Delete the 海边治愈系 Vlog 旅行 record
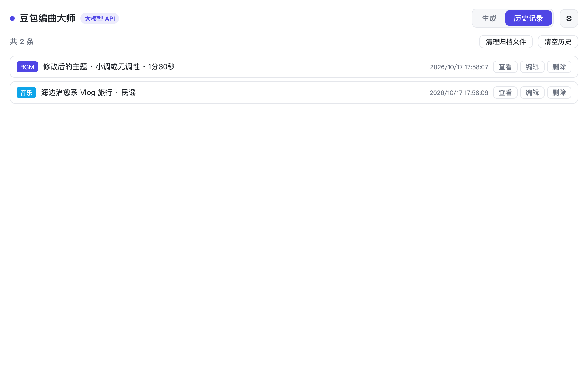This screenshot has width=588, height=392. pos(559,92)
